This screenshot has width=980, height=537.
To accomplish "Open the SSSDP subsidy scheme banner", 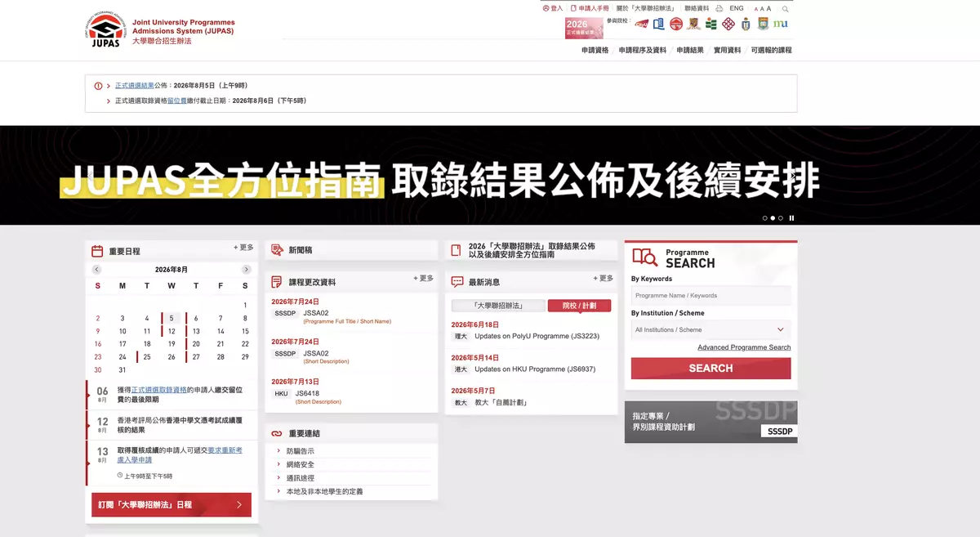I will 710,422.
